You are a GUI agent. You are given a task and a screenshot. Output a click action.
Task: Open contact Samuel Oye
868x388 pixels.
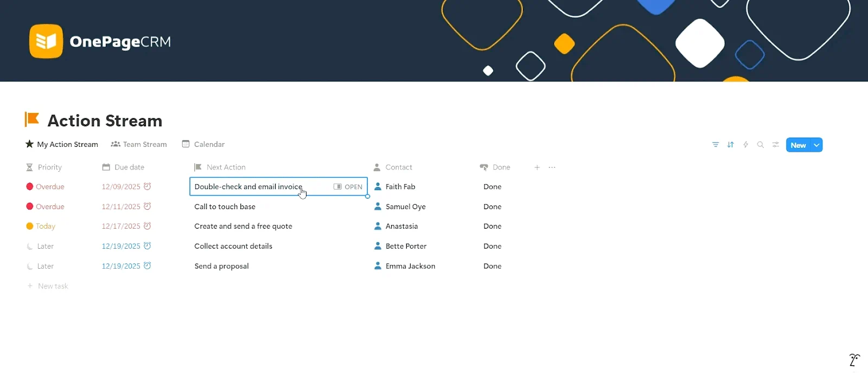tap(406, 206)
